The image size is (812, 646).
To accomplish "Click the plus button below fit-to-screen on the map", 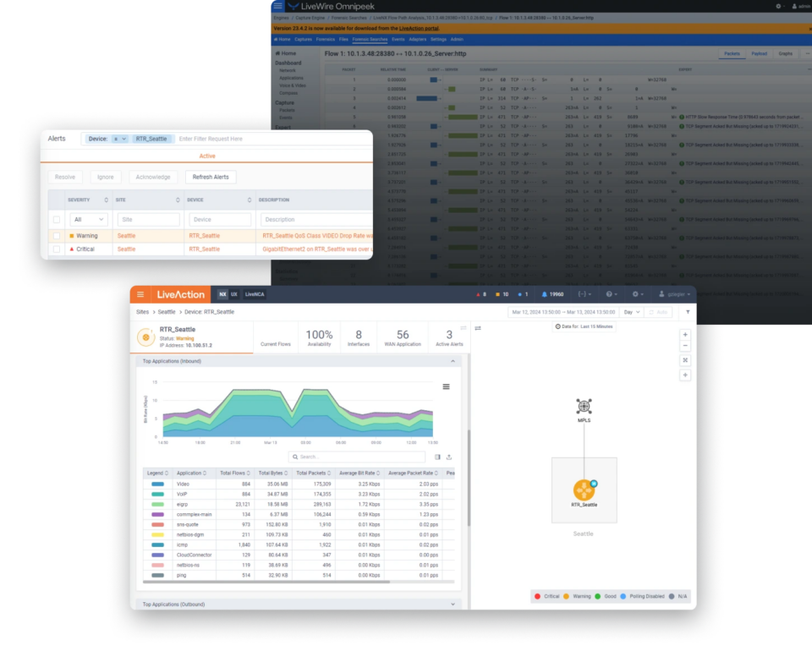I will click(685, 375).
